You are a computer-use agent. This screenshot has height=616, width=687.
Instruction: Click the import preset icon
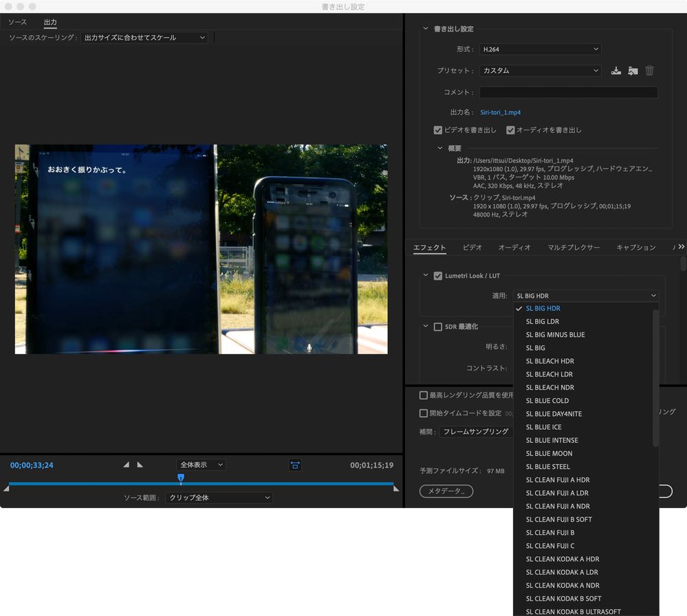[633, 71]
